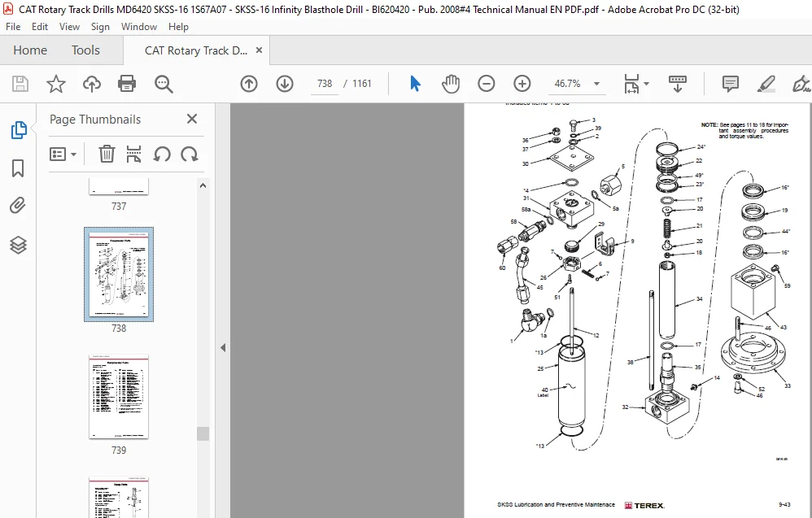Switch to the Tools tab
812x518 pixels.
(x=85, y=50)
